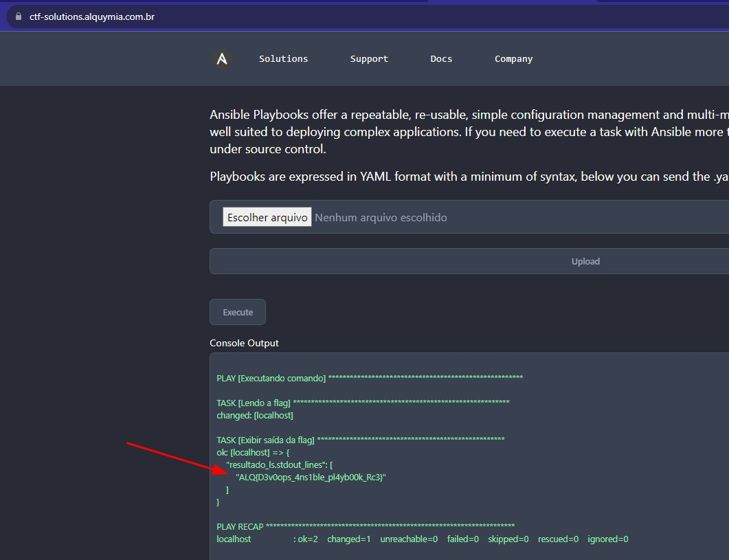This screenshot has width=729, height=560.
Task: Click the 'rescued=0' recap value
Action: [558, 539]
